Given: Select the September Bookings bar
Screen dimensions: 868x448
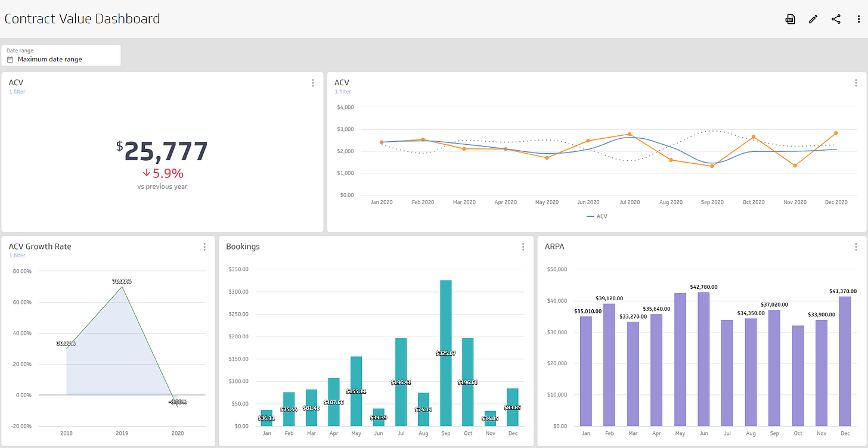Looking at the screenshot, I should pos(446,353).
